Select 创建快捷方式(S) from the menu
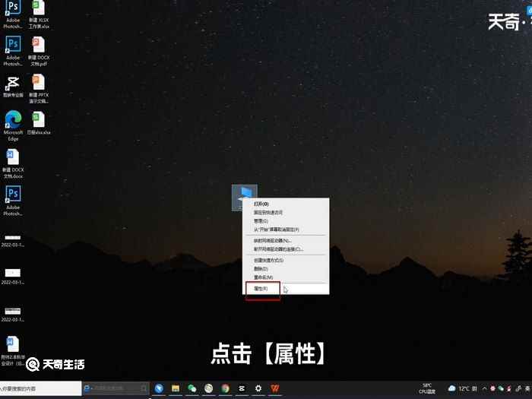Screen dimensions: 532x399 point(268,261)
